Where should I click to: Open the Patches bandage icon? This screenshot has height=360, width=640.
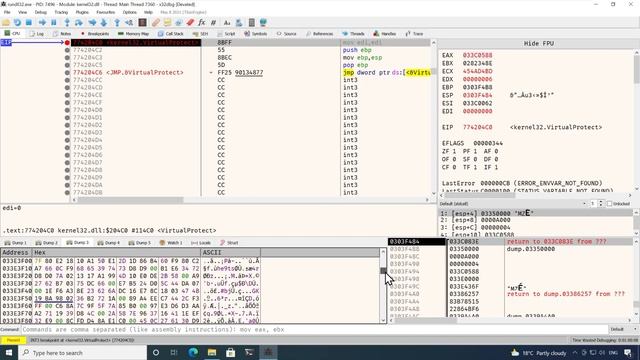click(156, 22)
